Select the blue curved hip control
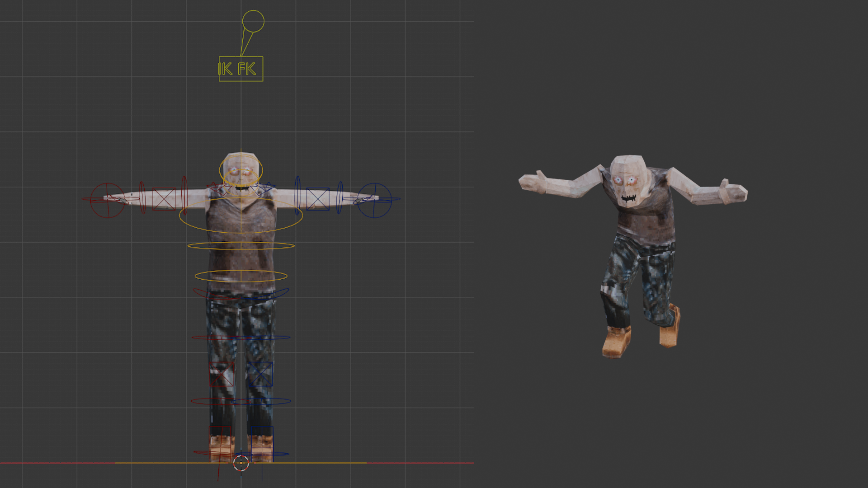 [267, 295]
